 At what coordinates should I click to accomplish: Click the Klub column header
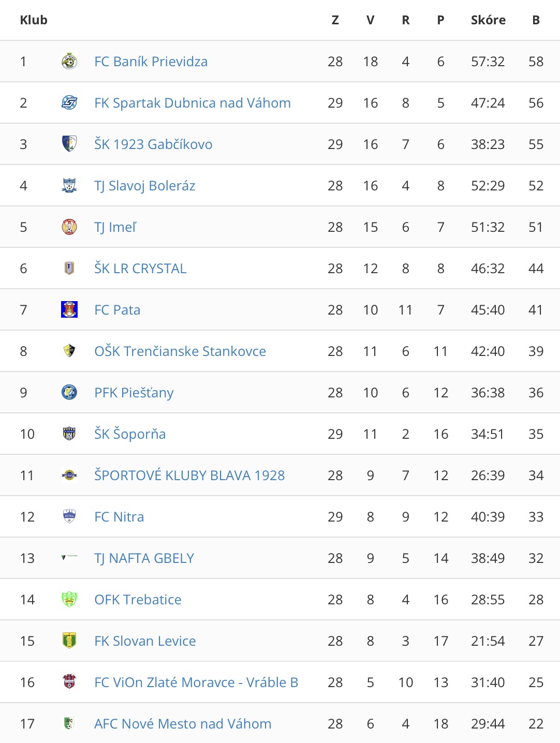click(x=34, y=20)
